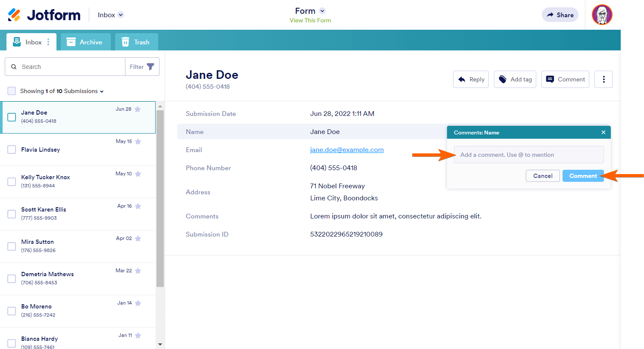Click the submission list scrollbar thumb
This screenshot has height=349, width=644.
[x=160, y=198]
